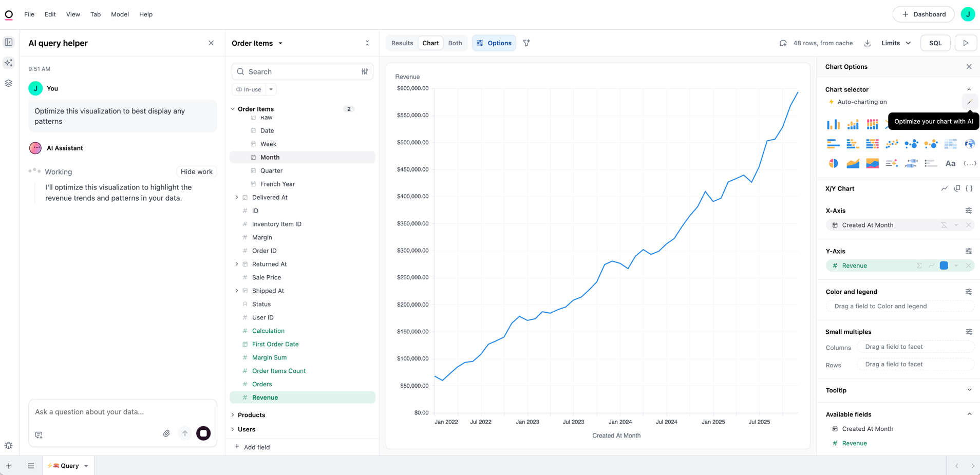Open the AI query helper sparkle icon
This screenshot has height=475, width=980.
(x=8, y=63)
